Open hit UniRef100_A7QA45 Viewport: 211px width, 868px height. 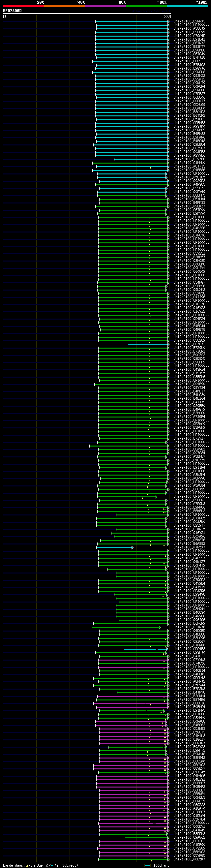click(190, 36)
